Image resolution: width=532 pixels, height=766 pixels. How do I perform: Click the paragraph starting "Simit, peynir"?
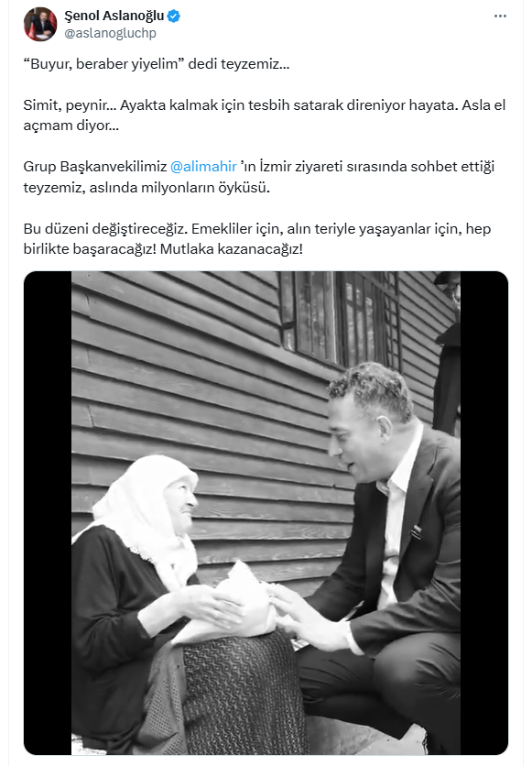(x=265, y=115)
